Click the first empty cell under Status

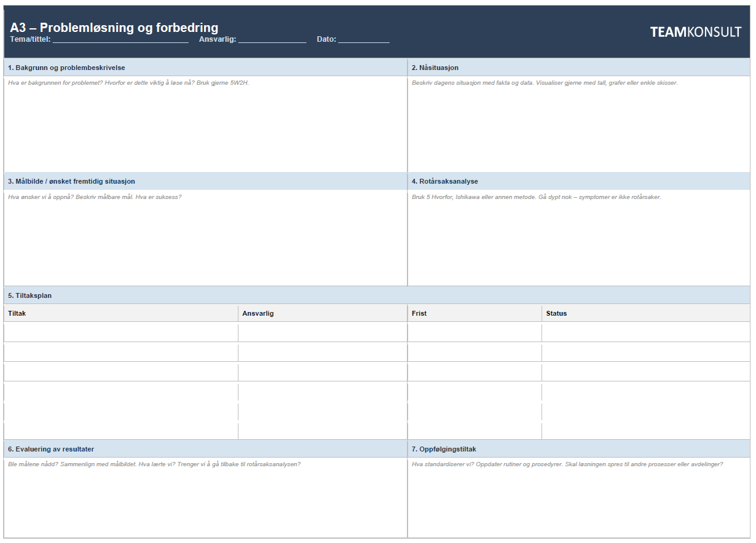(x=645, y=332)
